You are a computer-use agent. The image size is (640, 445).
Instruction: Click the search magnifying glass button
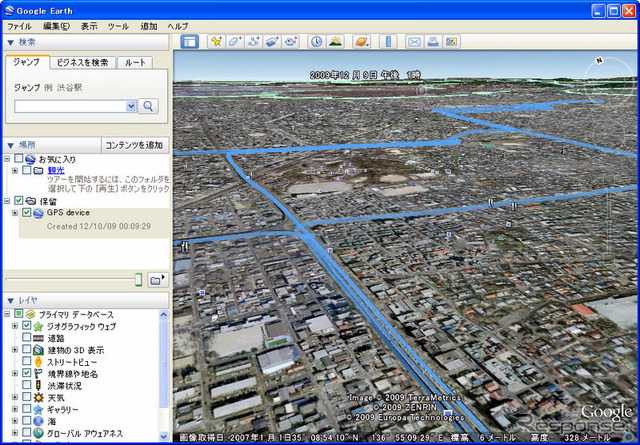pos(148,106)
